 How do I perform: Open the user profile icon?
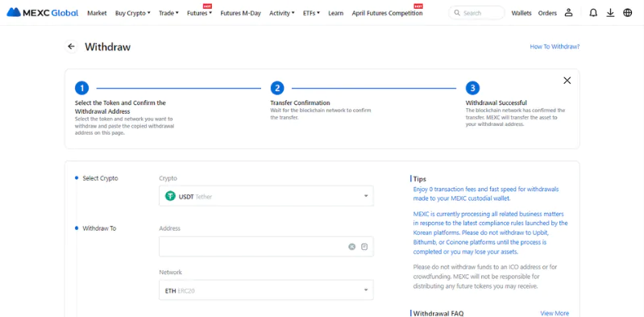click(x=568, y=13)
